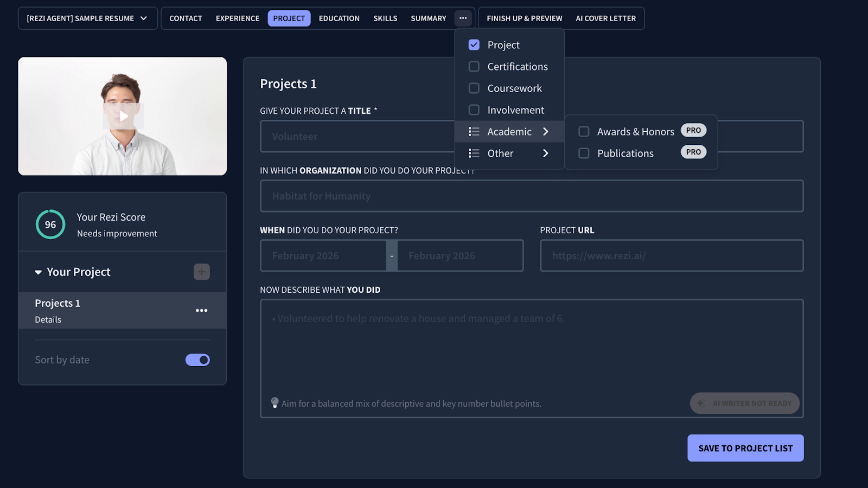Viewport: 868px width, 488px height.
Task: Enable the Coursework checkbox
Action: [474, 88]
